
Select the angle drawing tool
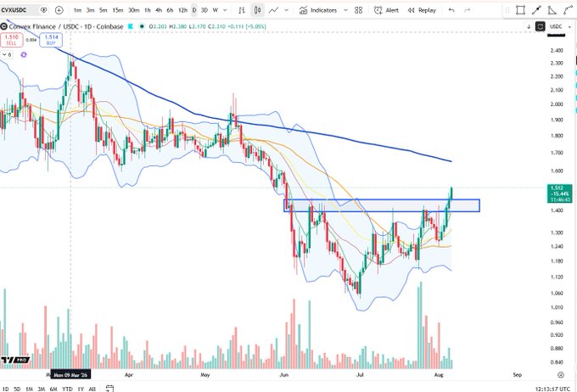[x=552, y=10]
